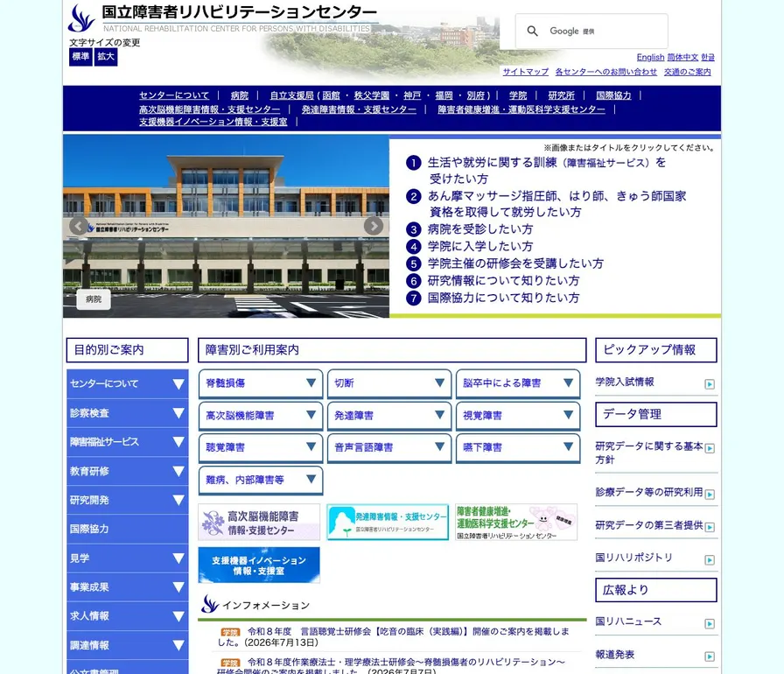Expand 障害福祉サービス sidebar section
This screenshot has width=784, height=674.
point(128,442)
